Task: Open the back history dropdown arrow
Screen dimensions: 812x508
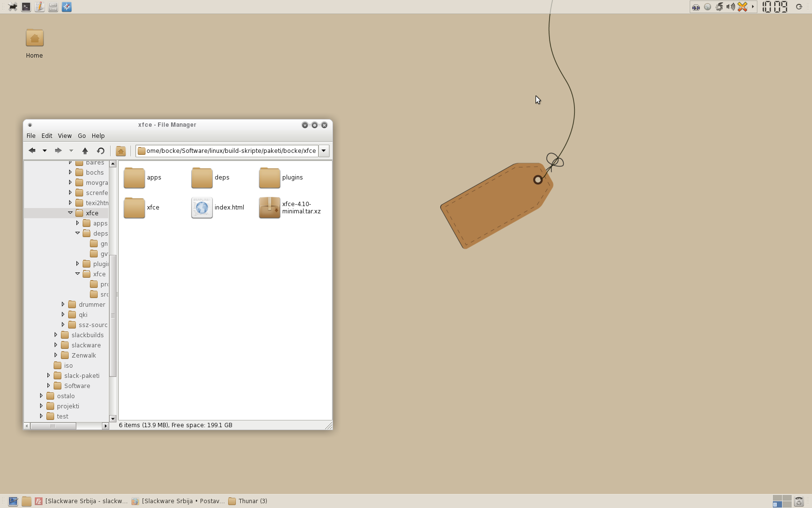Action: click(x=44, y=150)
